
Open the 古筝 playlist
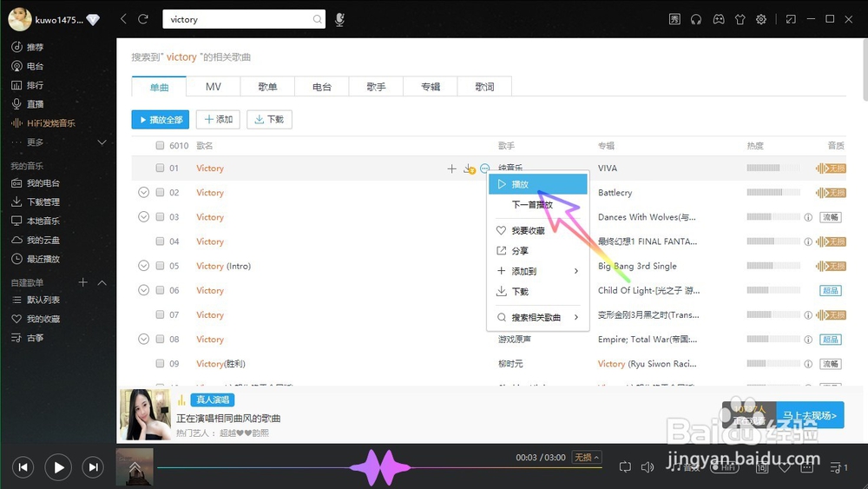(x=28, y=337)
